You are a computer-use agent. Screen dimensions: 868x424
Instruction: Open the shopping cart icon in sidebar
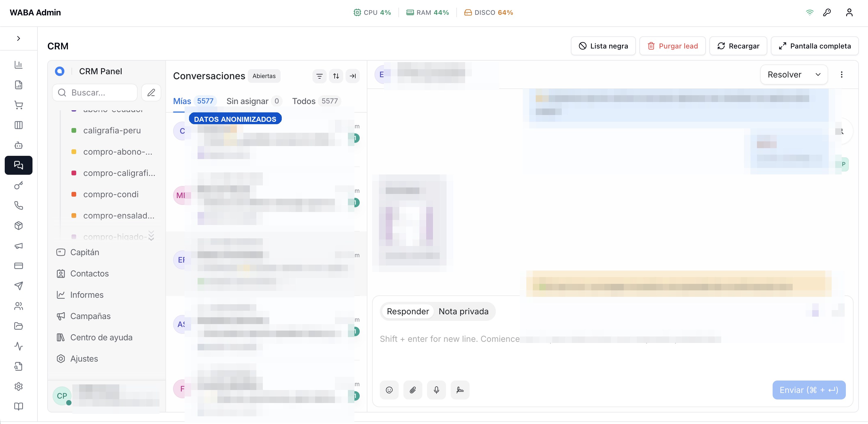point(19,105)
